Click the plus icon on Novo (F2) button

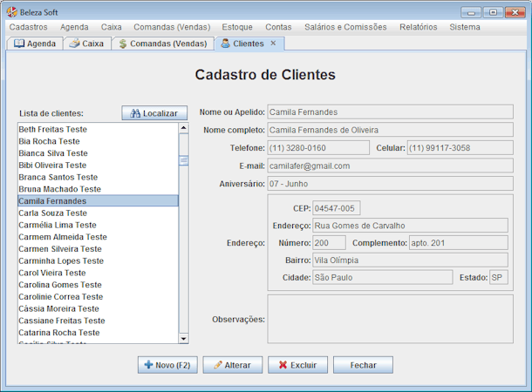click(148, 364)
